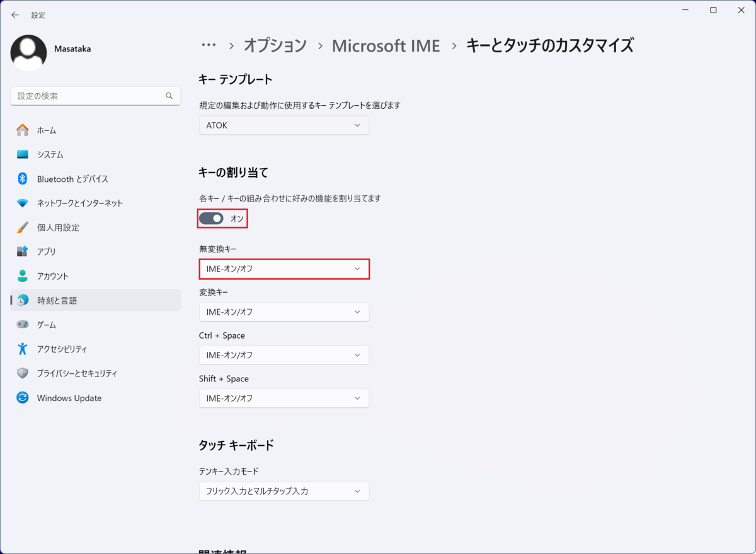The height and width of the screenshot is (554, 756).
Task: Go to Bluetooth とデバイス settings
Action: (x=72, y=179)
